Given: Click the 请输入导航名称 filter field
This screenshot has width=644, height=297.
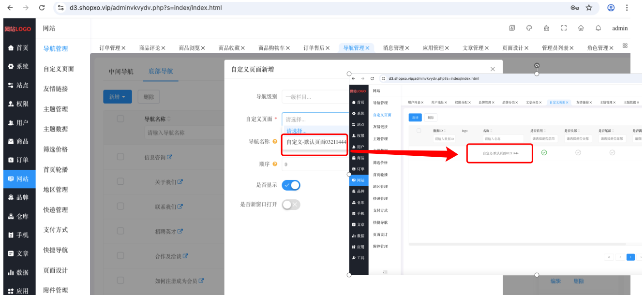Looking at the screenshot, I should click(184, 133).
